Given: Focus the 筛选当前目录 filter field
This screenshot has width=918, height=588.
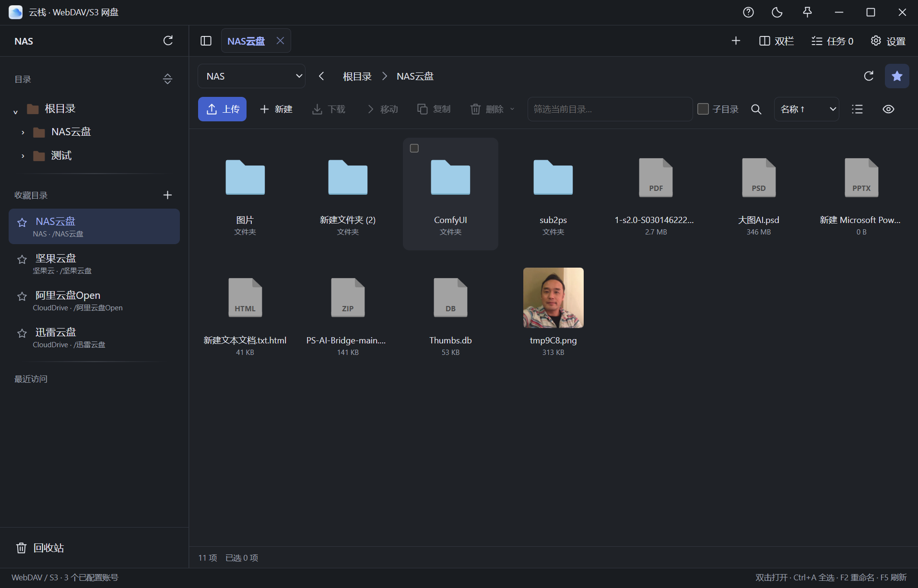Looking at the screenshot, I should 610,109.
